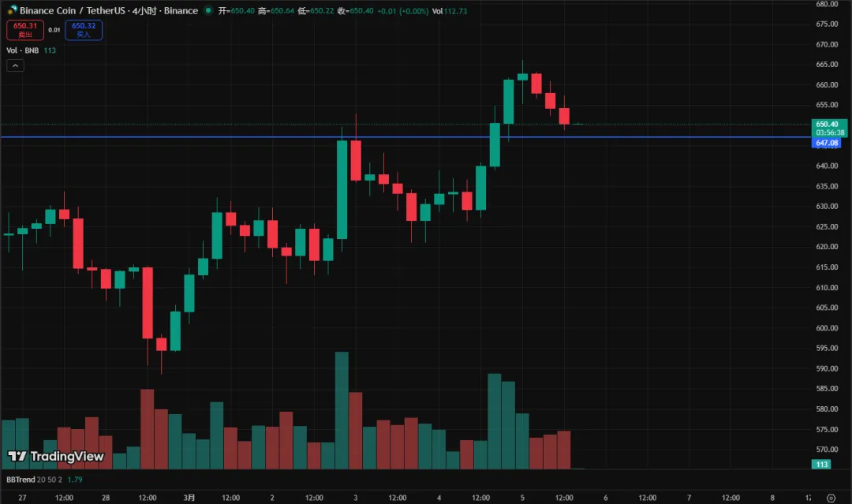Click the 1.79 BBTrend value

pos(75,480)
